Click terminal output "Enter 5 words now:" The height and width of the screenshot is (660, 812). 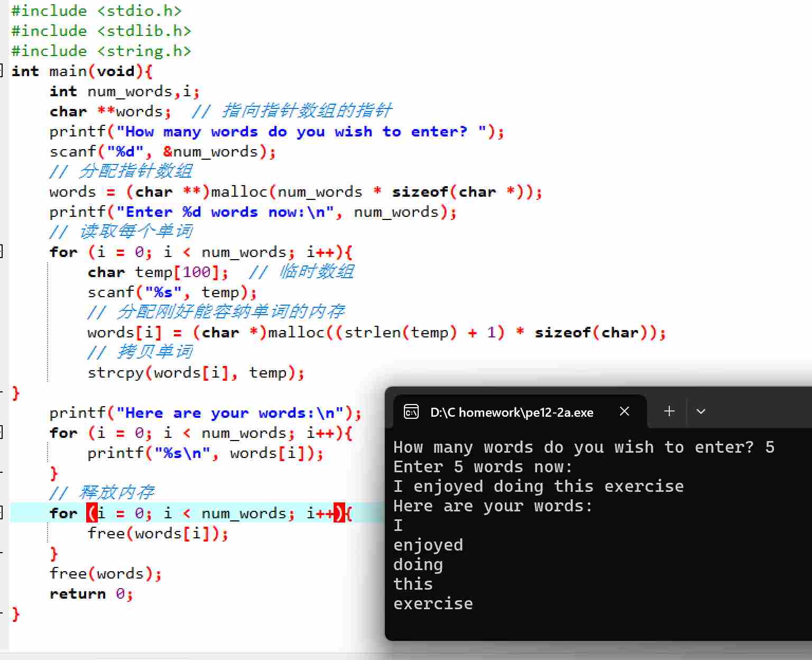pos(483,467)
